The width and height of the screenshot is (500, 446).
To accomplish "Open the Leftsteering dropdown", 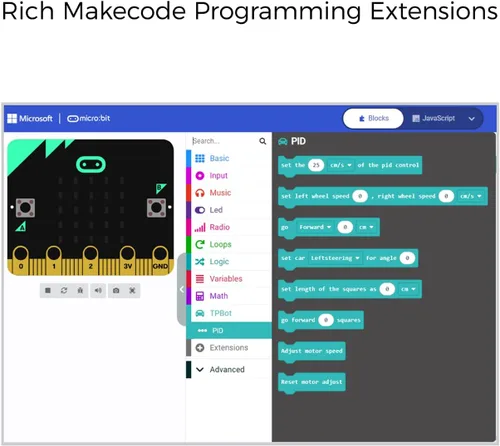I will (335, 258).
